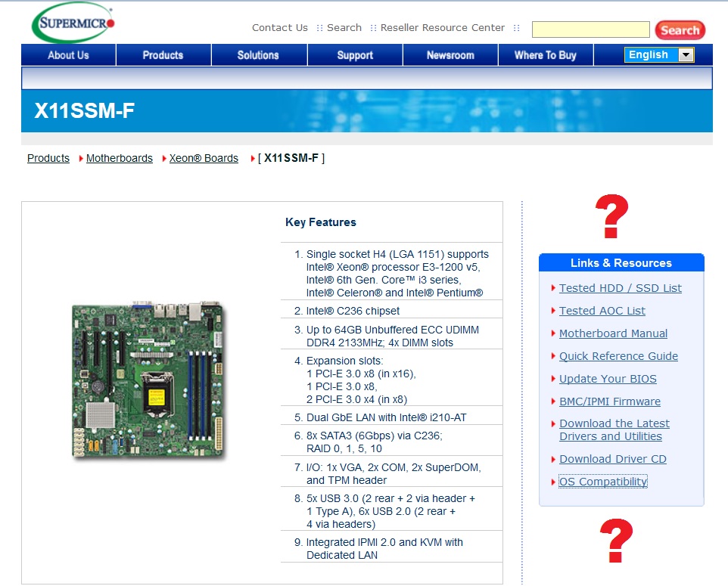Open Update Your BIOS link
Image resolution: width=728 pixels, height=586 pixels.
tap(608, 379)
